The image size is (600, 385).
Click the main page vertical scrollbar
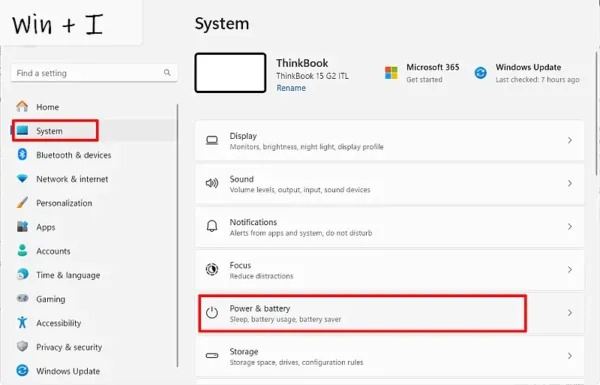click(x=597, y=114)
